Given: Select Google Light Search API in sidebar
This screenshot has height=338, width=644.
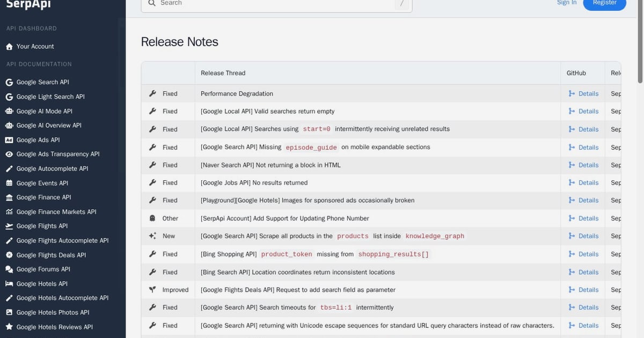Looking at the screenshot, I should tap(50, 97).
